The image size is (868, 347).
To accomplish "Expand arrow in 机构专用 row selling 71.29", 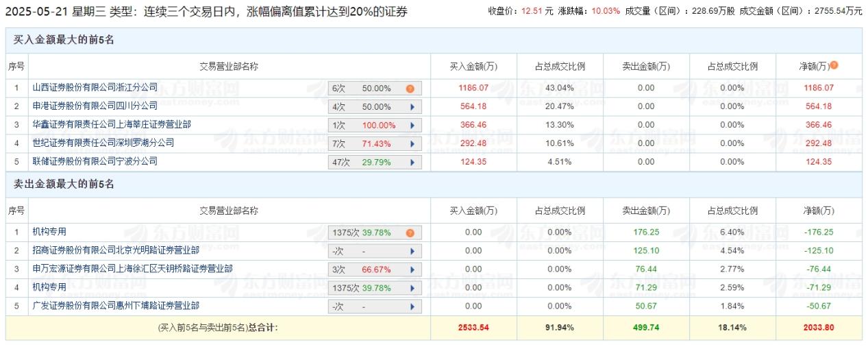I will [412, 288].
